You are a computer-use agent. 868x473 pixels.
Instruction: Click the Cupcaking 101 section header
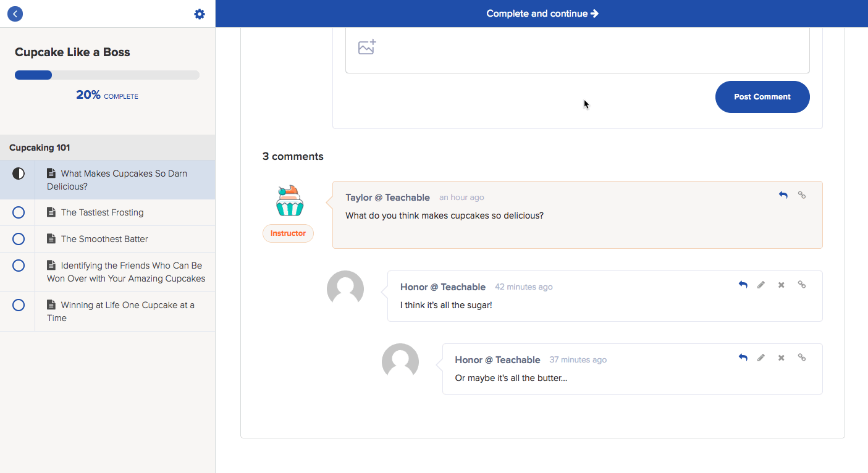pos(107,148)
